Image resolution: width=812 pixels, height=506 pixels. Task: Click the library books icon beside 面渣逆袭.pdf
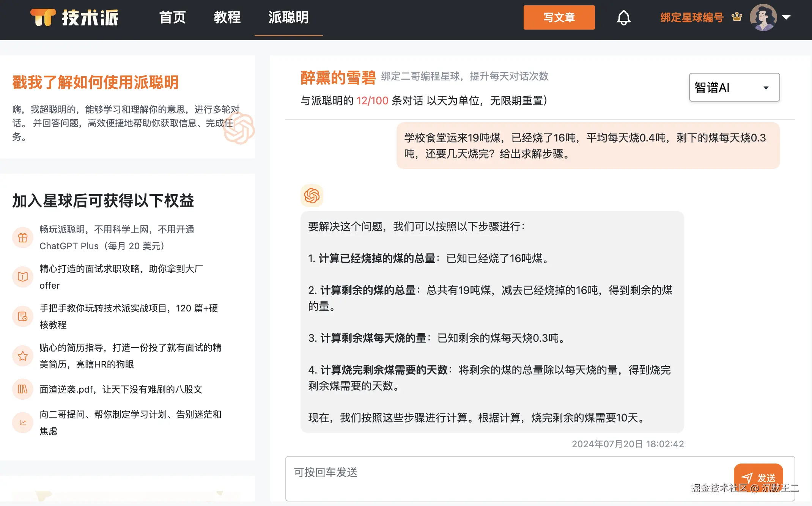[x=23, y=389]
